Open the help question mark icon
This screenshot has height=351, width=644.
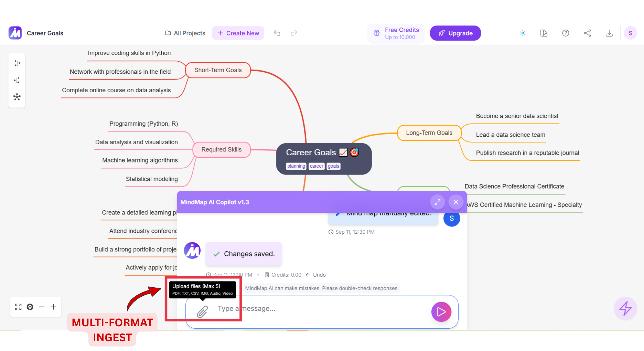[566, 33]
